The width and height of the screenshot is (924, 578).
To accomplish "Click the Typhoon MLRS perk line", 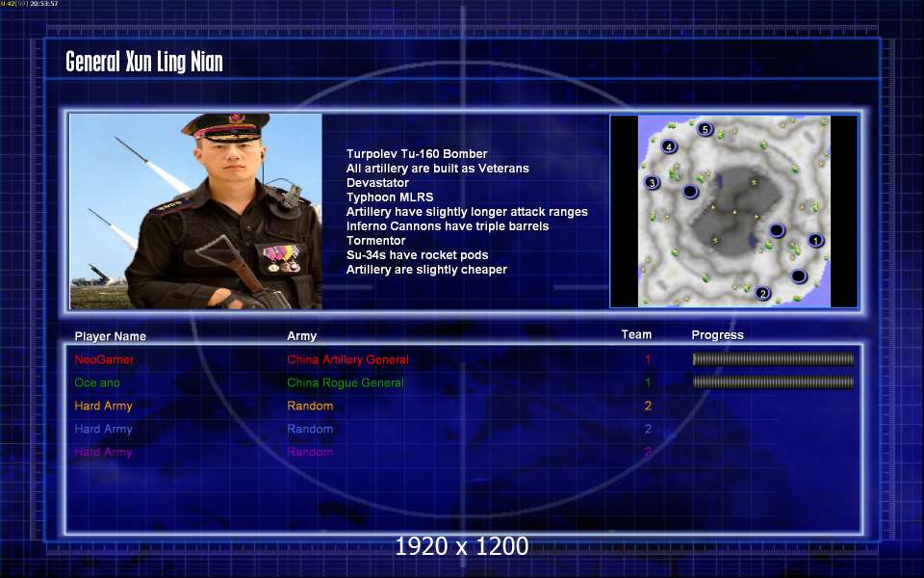I will [390, 197].
